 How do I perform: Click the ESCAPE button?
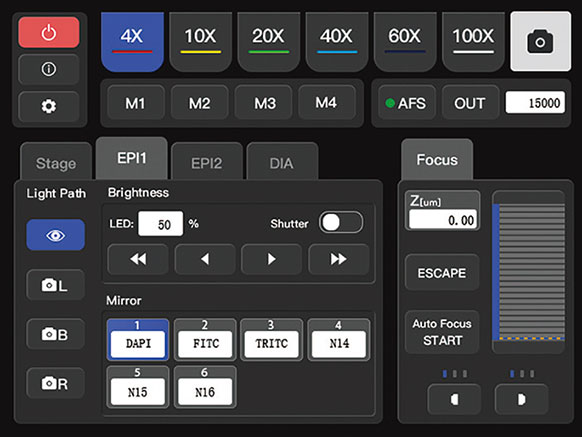pyautogui.click(x=442, y=273)
